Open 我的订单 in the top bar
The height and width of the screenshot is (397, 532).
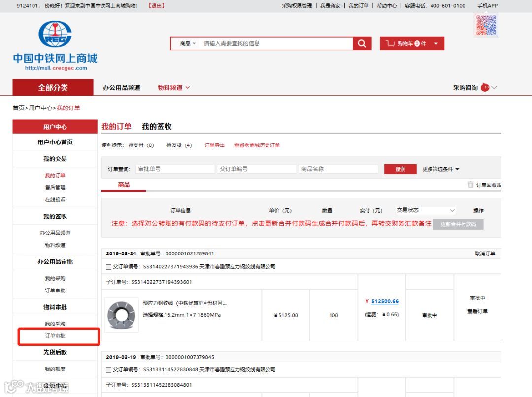click(x=358, y=6)
